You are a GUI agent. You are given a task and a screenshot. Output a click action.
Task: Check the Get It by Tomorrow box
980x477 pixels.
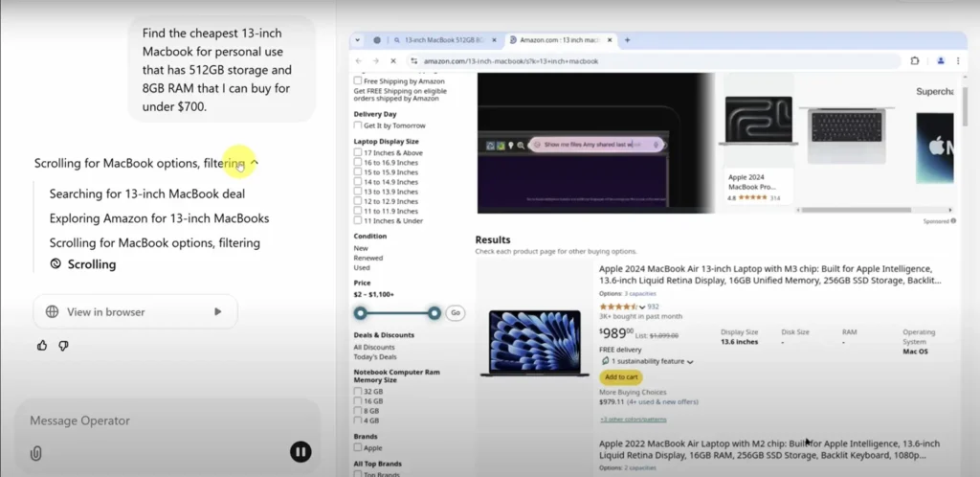tap(358, 125)
